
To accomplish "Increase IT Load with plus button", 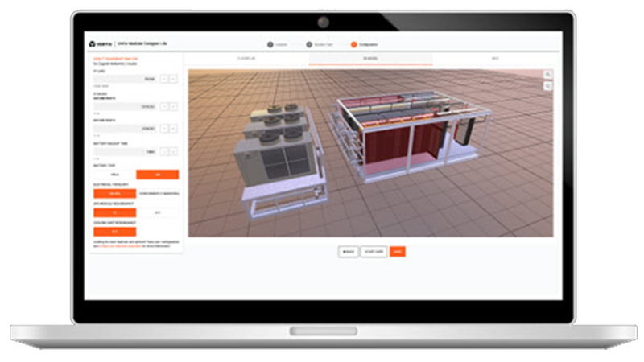I will point(173,80).
